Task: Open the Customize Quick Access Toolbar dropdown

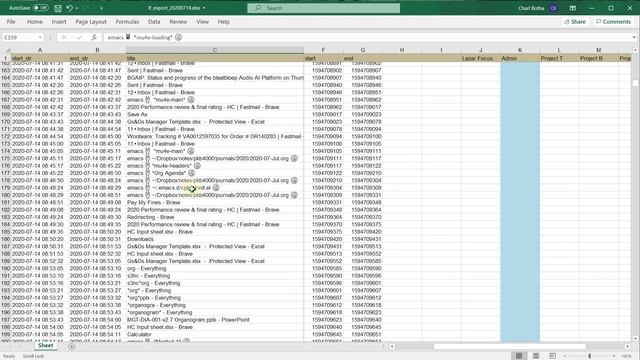Action: tap(101, 8)
